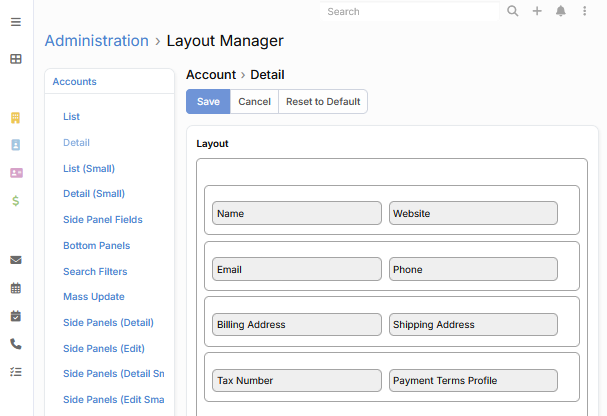Select the Phone field cell
This screenshot has height=416, width=607.
pos(473,269)
